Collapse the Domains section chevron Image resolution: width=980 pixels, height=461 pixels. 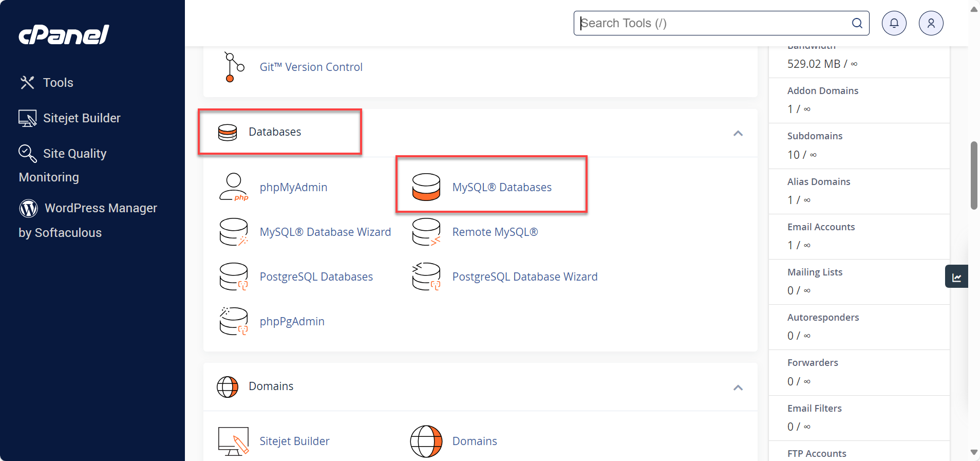pyautogui.click(x=738, y=388)
